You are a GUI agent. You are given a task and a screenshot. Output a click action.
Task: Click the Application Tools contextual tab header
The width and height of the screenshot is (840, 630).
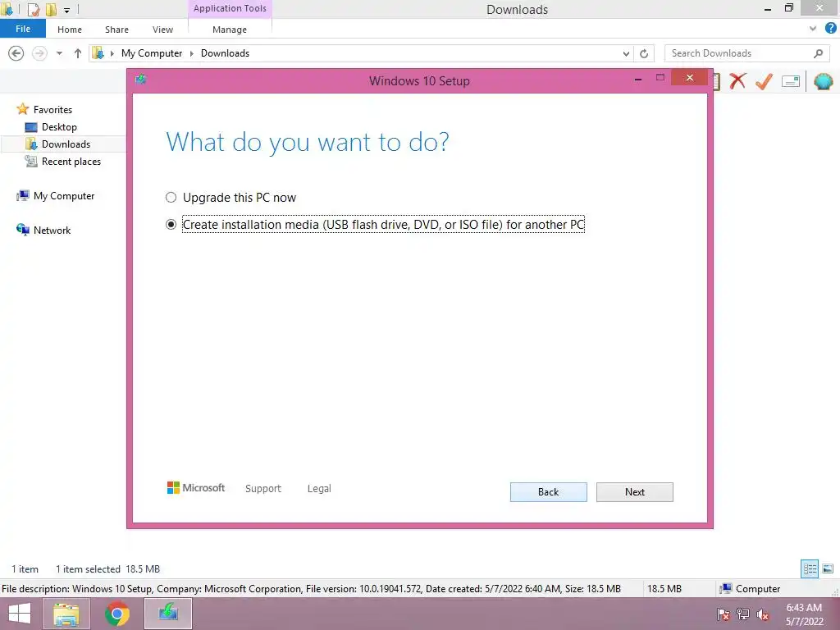tap(230, 8)
